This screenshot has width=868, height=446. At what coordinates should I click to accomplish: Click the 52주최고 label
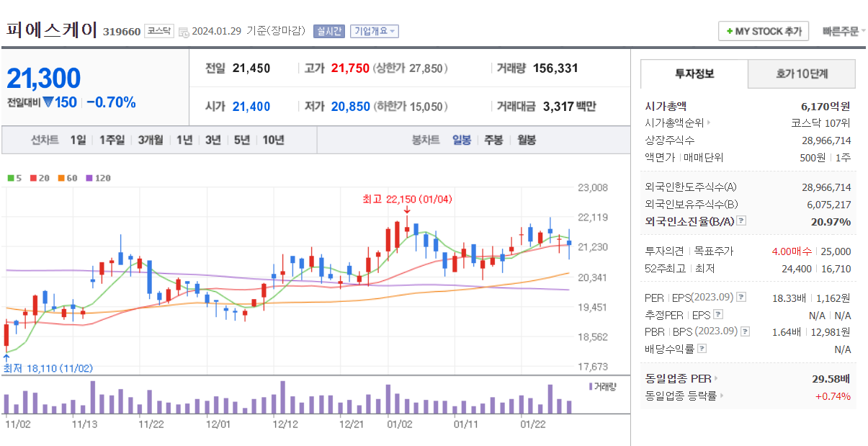point(666,269)
